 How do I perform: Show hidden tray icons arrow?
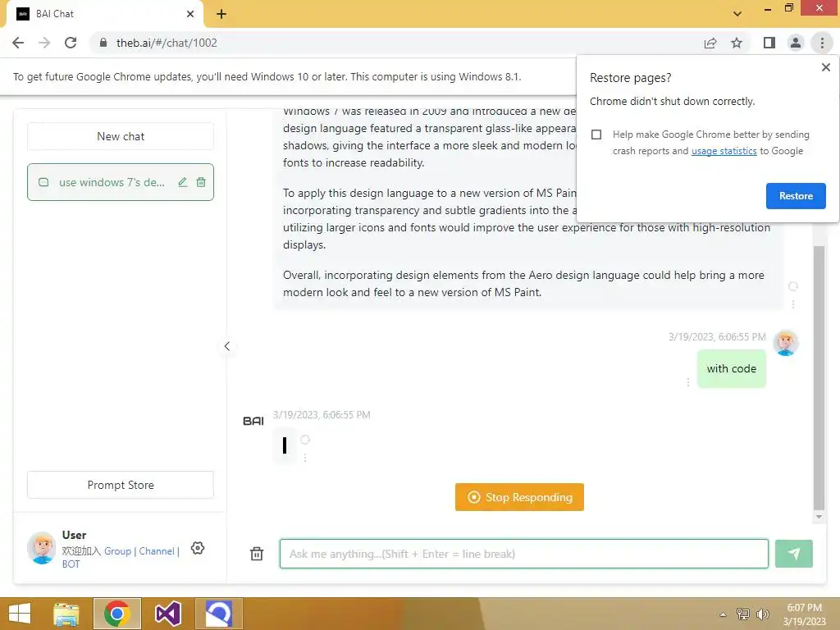(x=723, y=614)
